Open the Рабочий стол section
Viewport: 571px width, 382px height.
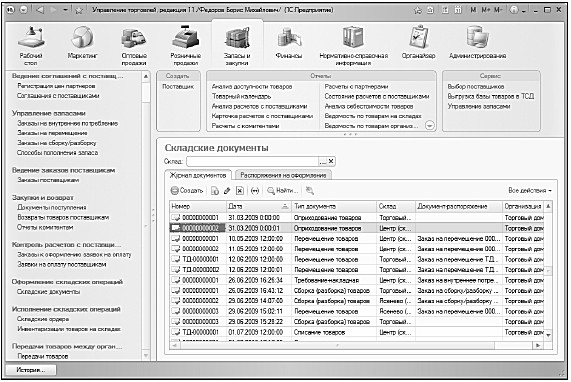31,46
